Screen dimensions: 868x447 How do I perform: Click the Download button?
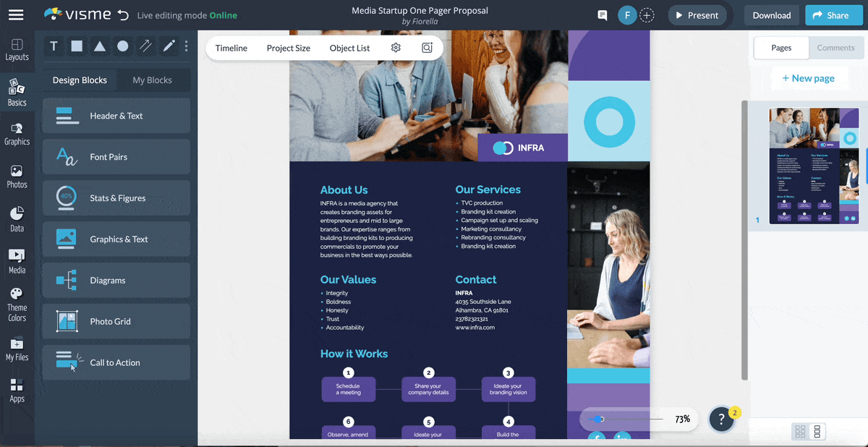click(771, 14)
